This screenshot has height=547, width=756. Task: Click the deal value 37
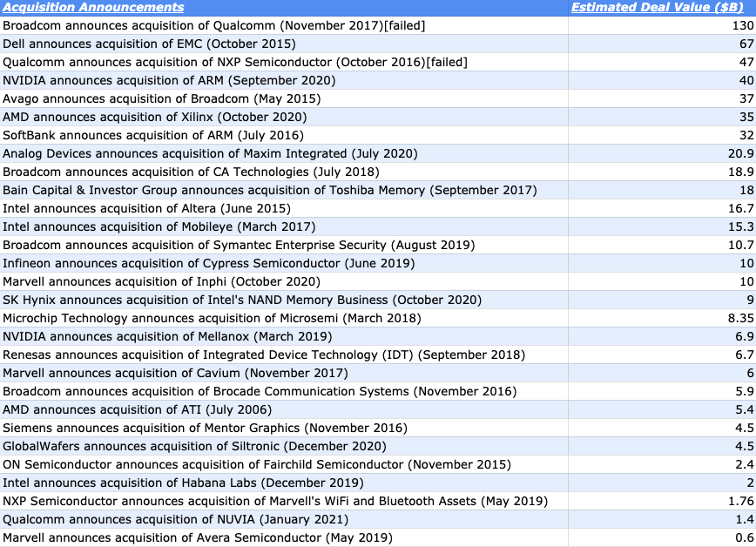(x=746, y=99)
